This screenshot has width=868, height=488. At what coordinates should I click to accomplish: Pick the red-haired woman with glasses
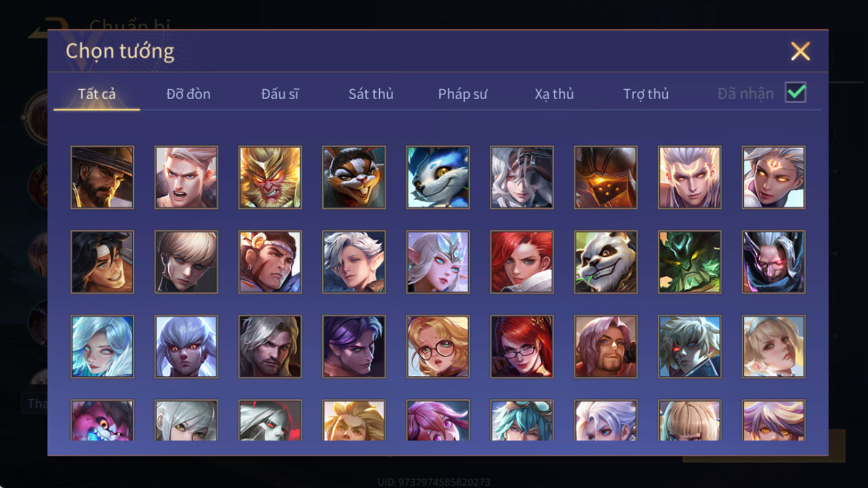coord(522,346)
